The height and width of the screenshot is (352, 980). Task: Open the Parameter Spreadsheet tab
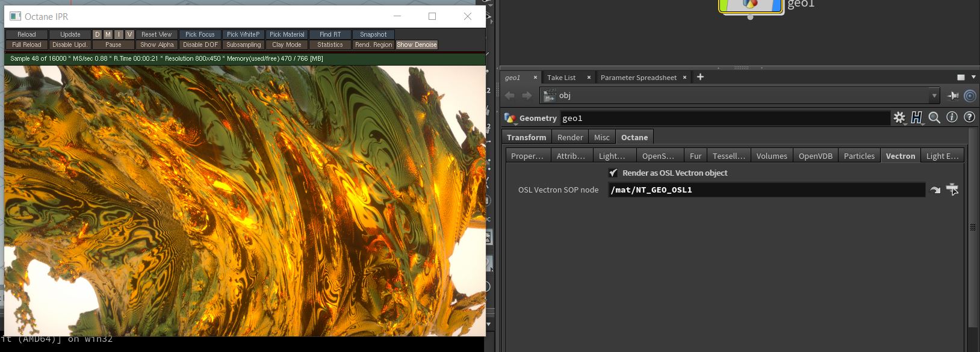click(x=638, y=78)
